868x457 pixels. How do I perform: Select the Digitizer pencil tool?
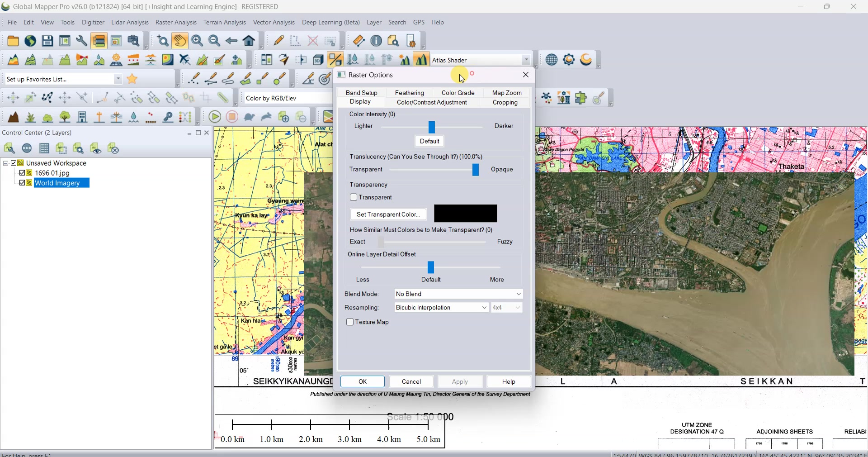coord(278,41)
